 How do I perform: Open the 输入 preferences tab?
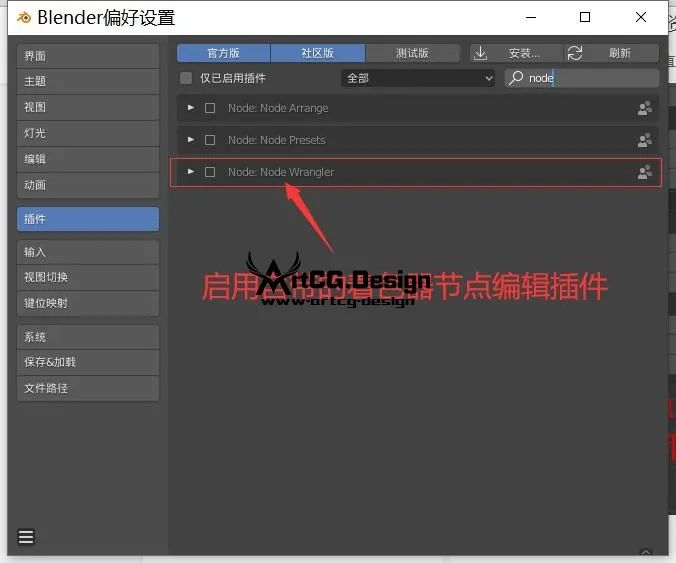point(88,252)
